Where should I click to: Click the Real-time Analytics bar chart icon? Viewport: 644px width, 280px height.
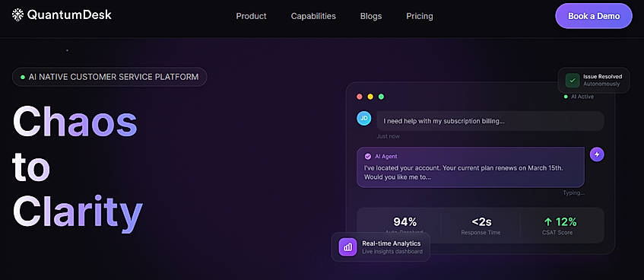pos(347,247)
